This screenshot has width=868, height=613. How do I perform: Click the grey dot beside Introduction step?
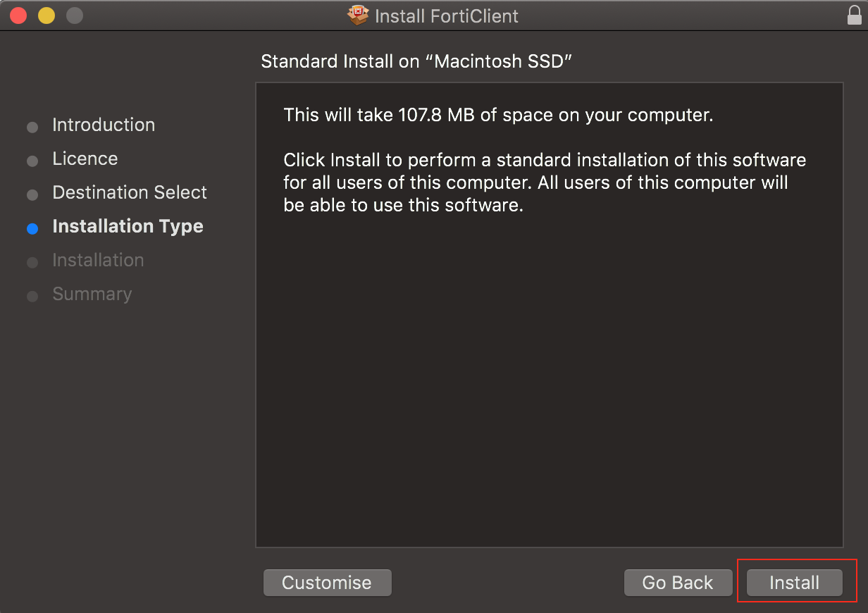[32, 127]
